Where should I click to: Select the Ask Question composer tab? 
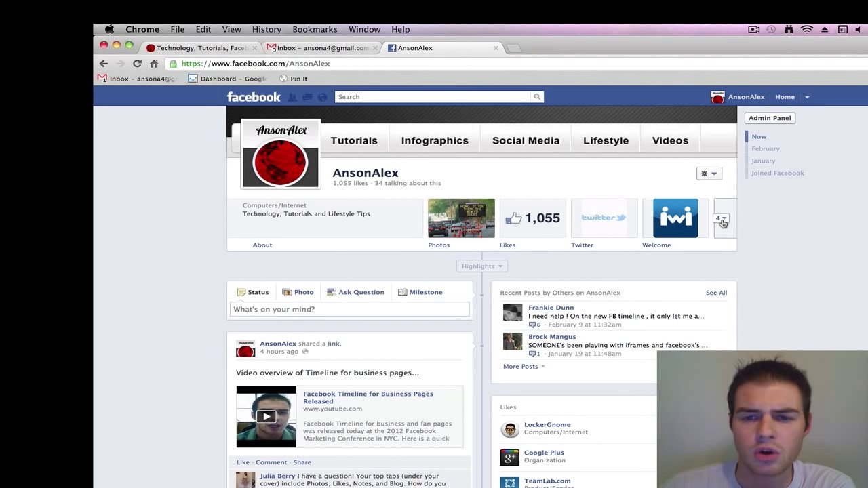[x=355, y=292]
